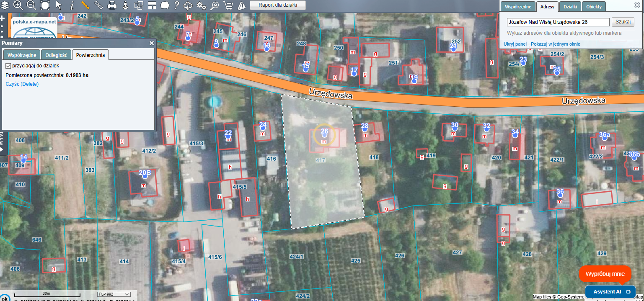Click the zoom in magnifier tool
This screenshot has width=644, height=301.
click(x=18, y=5)
